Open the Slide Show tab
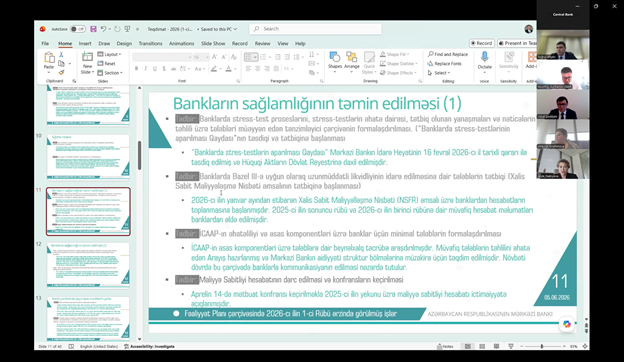Screen dimensions: 624x362 [x=213, y=43]
